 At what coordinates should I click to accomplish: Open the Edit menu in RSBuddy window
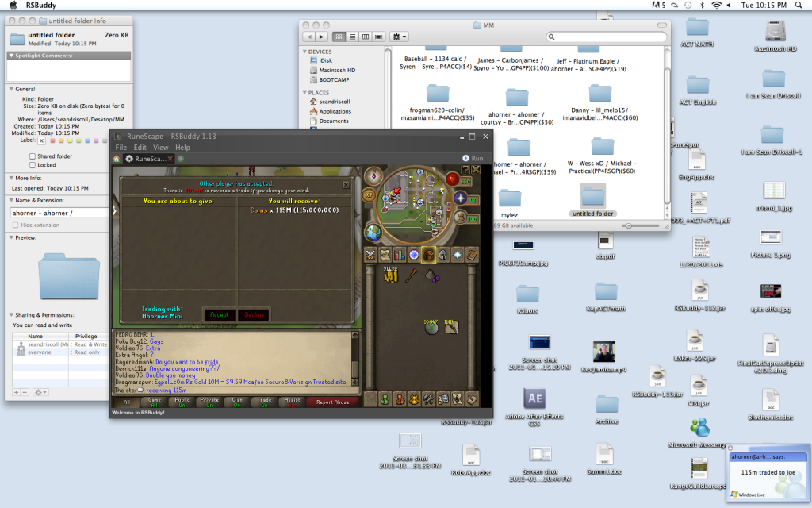140,147
